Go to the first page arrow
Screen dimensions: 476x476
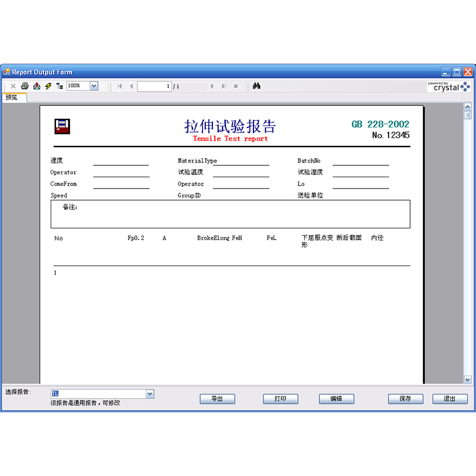(120, 86)
